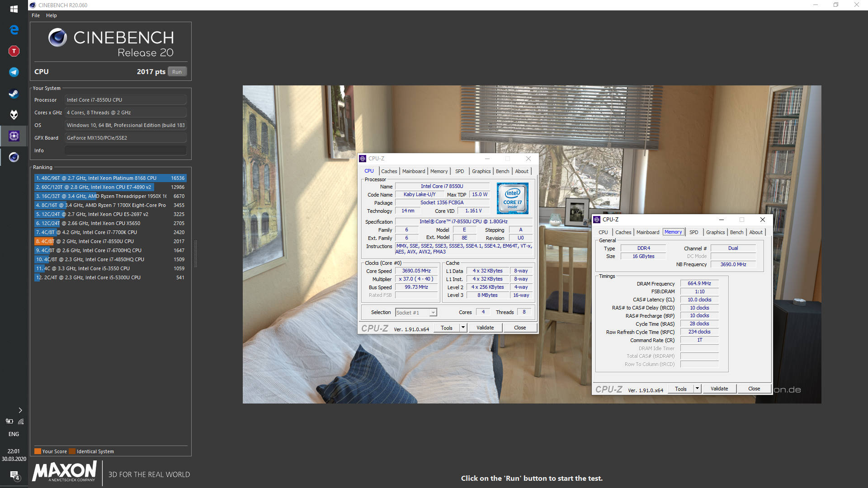The height and width of the screenshot is (488, 868).
Task: Click the DRAM Frequency value field
Action: coord(699,284)
